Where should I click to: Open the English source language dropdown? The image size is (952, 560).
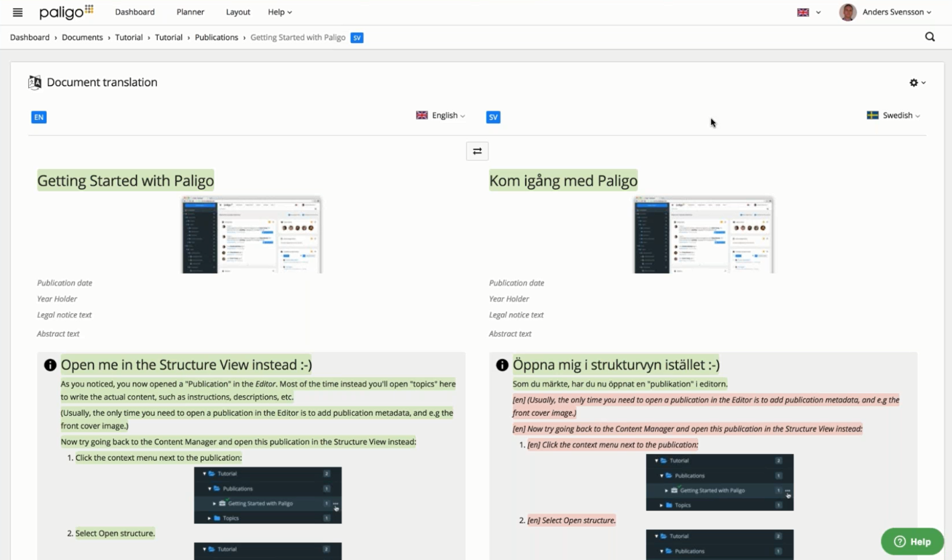tap(441, 115)
